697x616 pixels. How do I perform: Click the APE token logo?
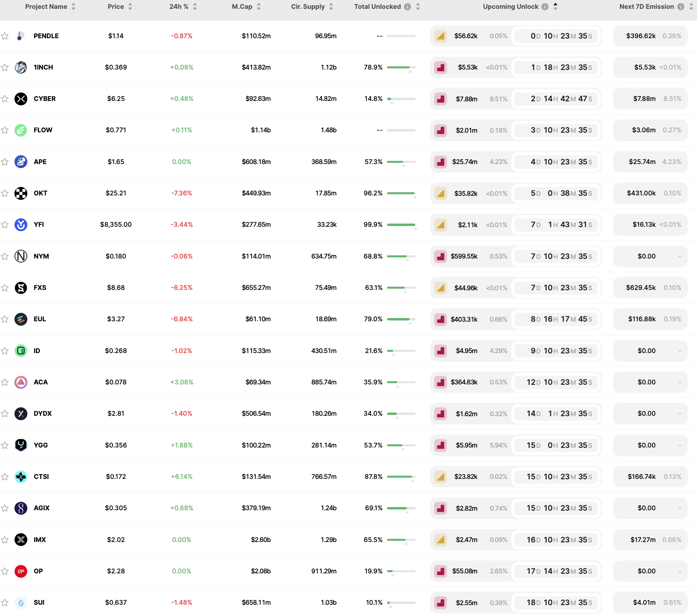point(21,162)
